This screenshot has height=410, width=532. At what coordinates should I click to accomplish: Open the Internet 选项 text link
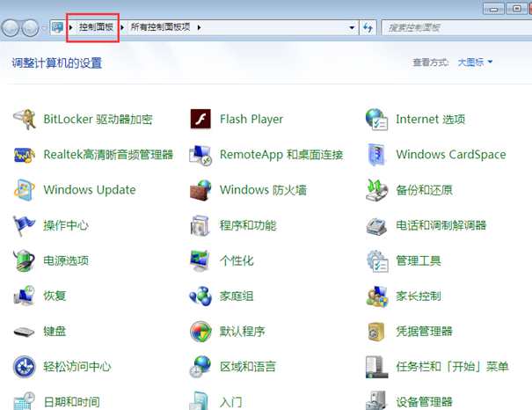pos(431,119)
